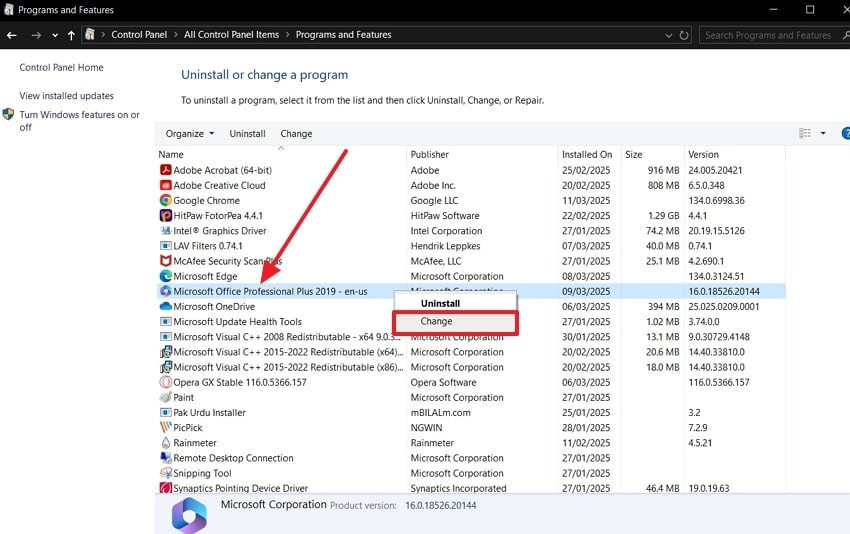Click the HitPaw FotorPea icon

166,216
